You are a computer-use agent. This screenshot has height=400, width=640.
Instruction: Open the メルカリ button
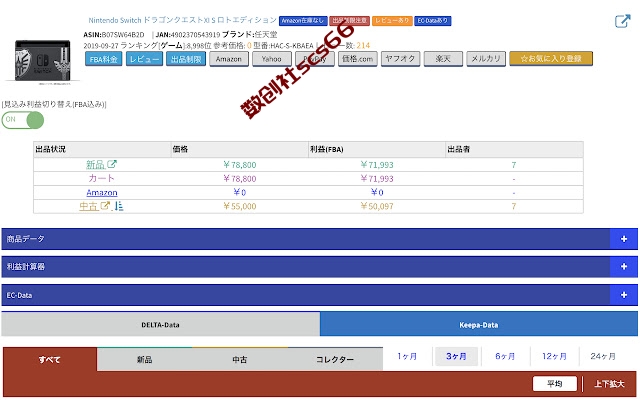click(x=486, y=59)
